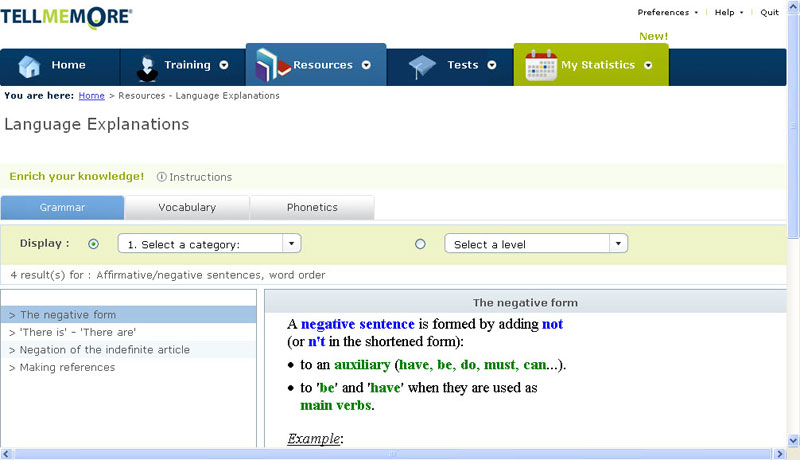800x460 pixels.
Task: Switch to the Grammar tab
Action: [62, 208]
